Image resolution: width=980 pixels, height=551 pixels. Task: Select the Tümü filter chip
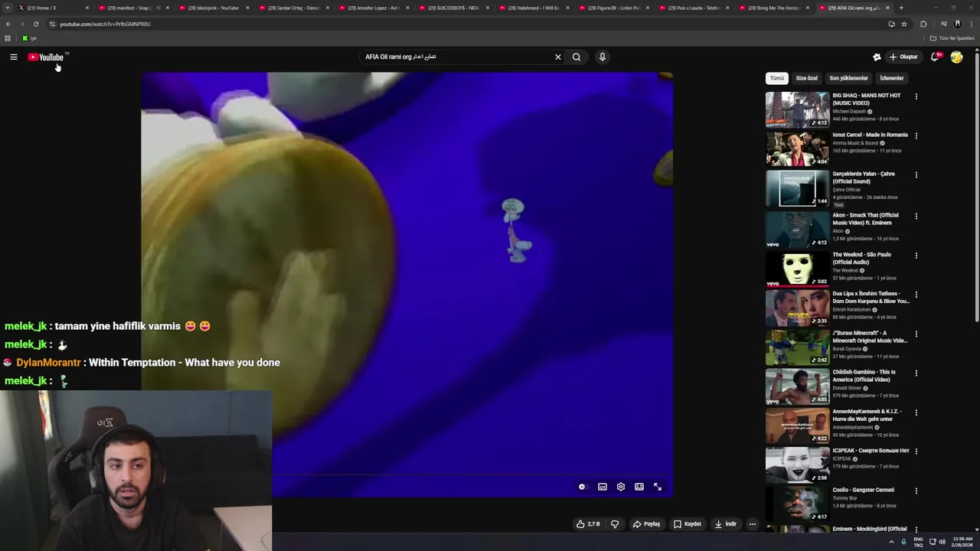pos(776,78)
